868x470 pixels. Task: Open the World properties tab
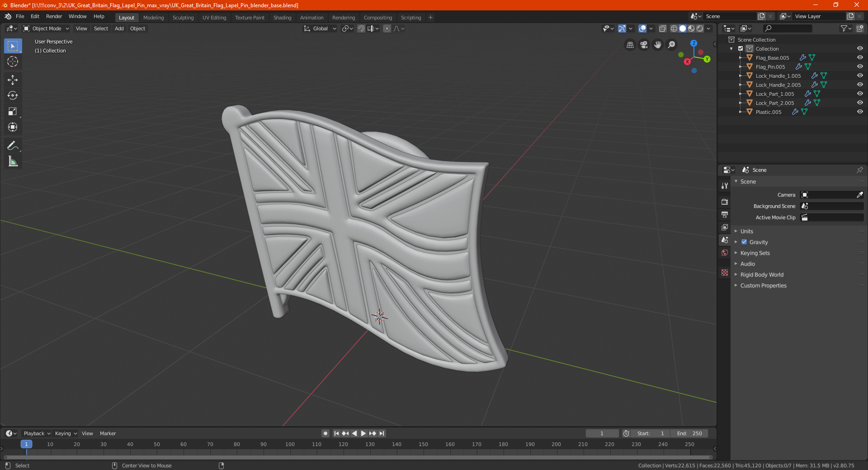725,253
